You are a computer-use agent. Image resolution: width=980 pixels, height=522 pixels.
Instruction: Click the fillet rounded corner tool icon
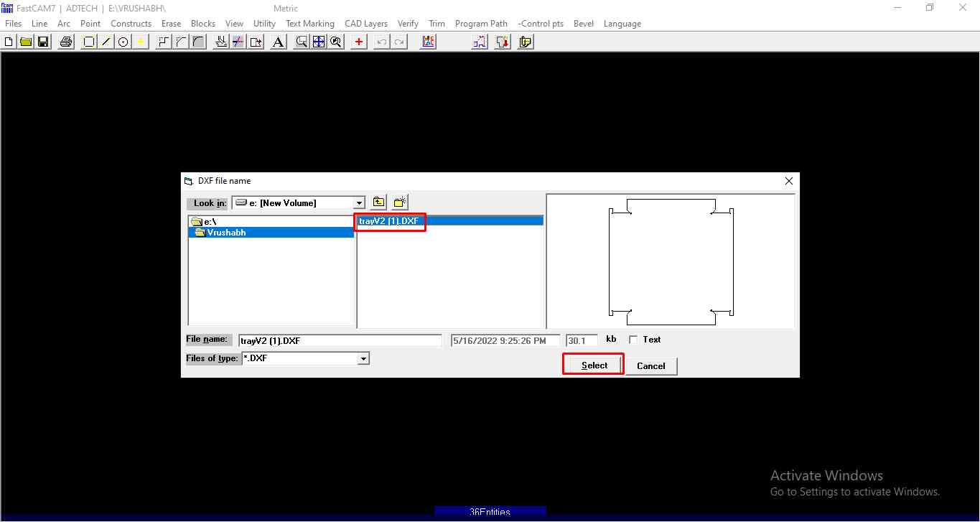pyautogui.click(x=198, y=42)
